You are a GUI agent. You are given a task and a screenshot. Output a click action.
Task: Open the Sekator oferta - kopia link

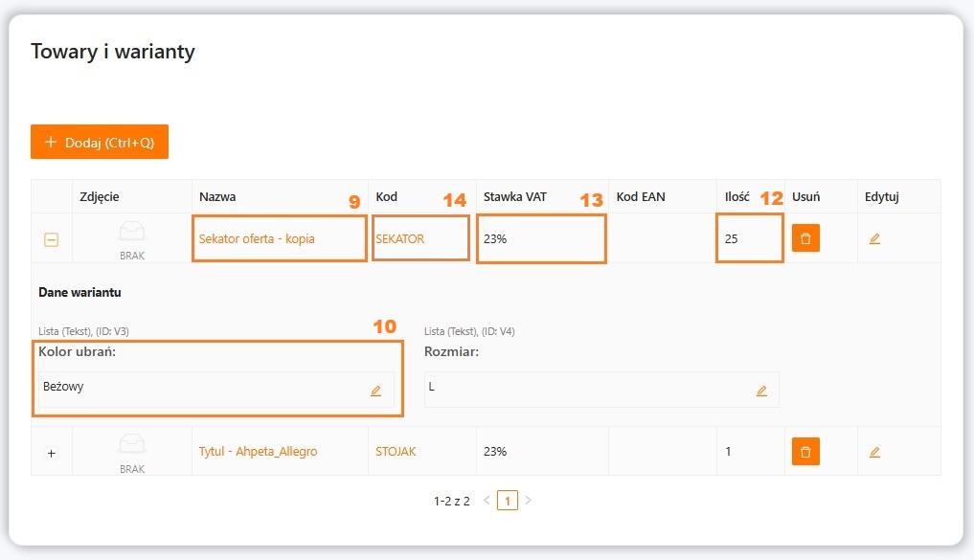(256, 239)
